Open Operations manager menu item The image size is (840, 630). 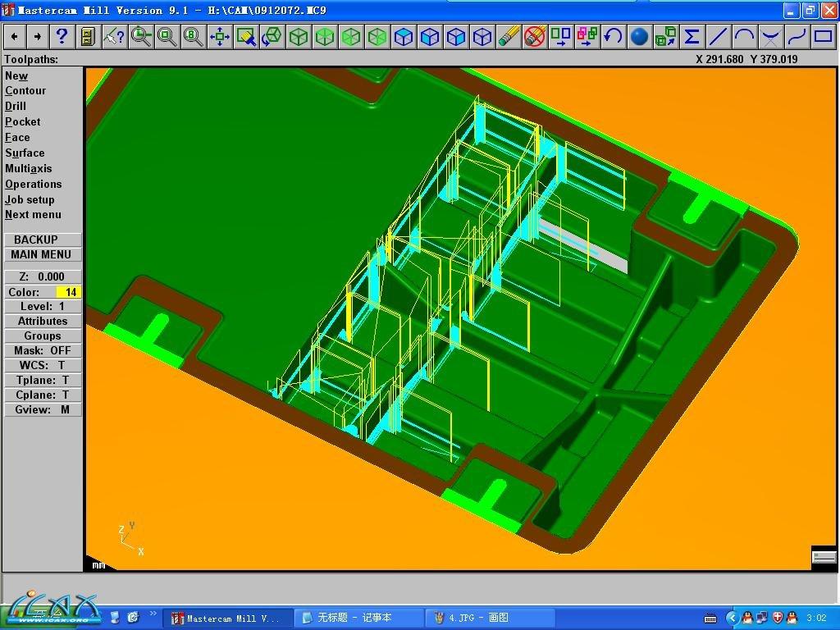point(33,185)
